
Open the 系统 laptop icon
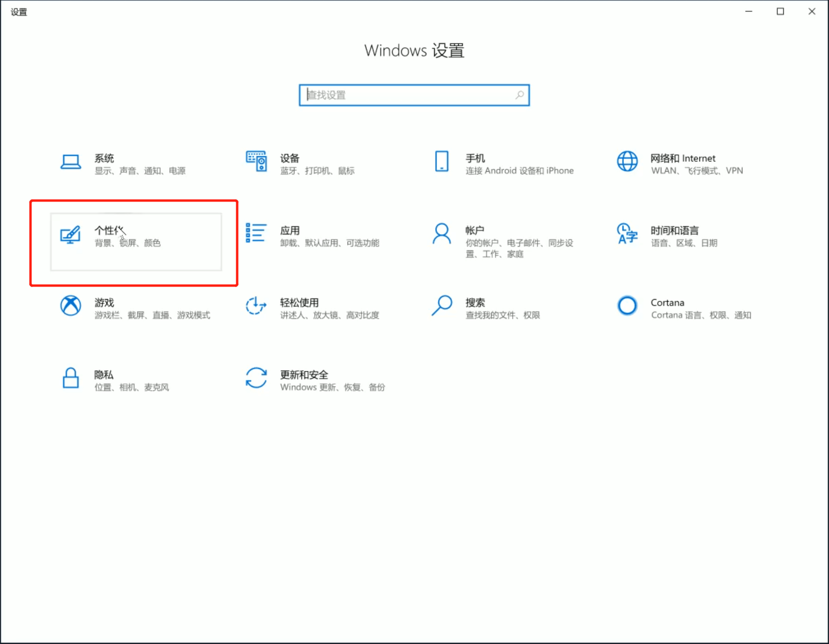pyautogui.click(x=70, y=162)
